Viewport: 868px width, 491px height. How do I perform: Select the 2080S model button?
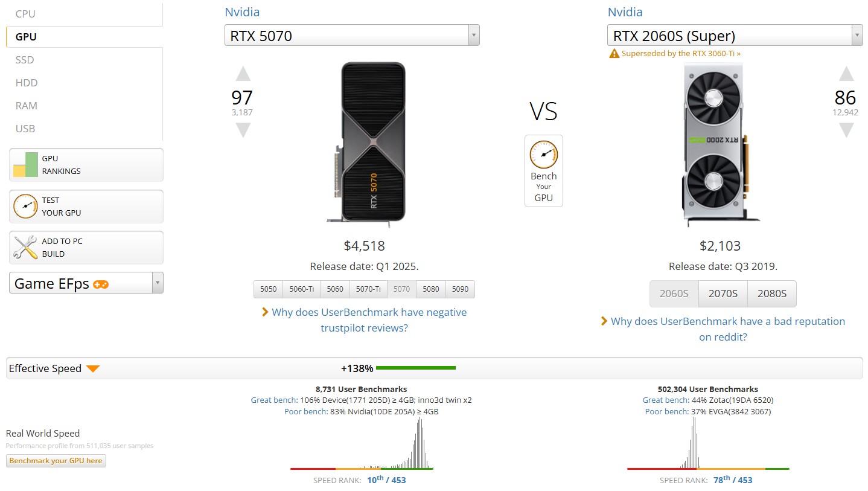click(771, 294)
